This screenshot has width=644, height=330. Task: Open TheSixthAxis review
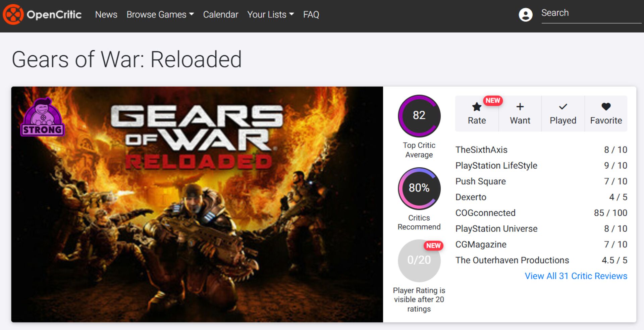click(x=481, y=150)
